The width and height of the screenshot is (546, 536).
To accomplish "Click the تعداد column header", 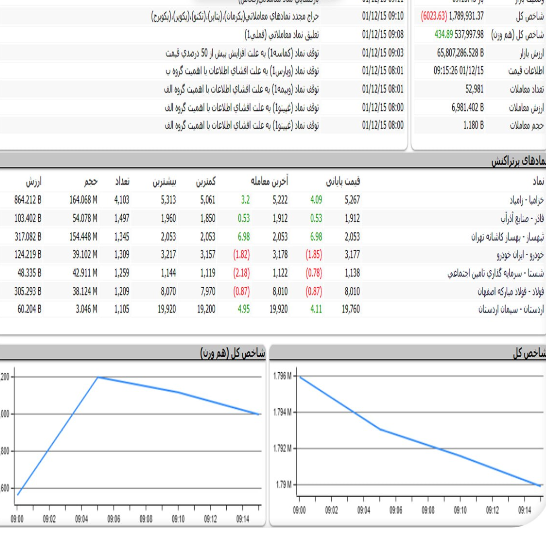I will (x=122, y=181).
